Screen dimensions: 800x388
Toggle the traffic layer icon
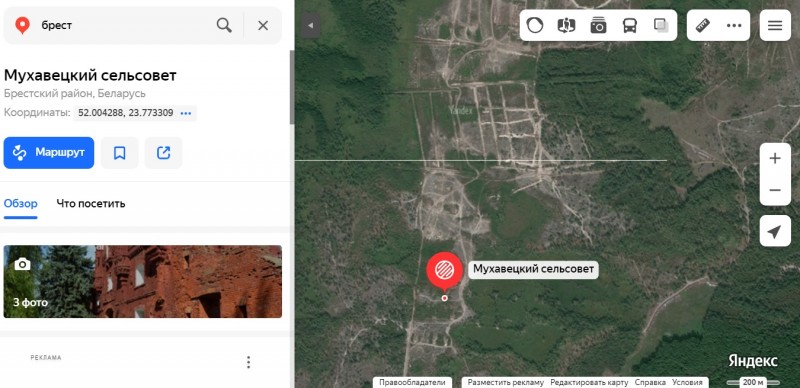(x=535, y=25)
